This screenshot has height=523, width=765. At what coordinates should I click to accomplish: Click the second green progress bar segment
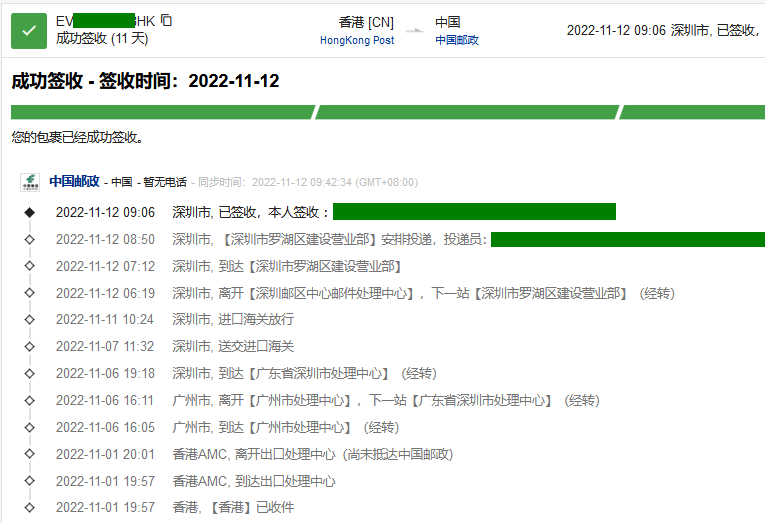pos(466,112)
